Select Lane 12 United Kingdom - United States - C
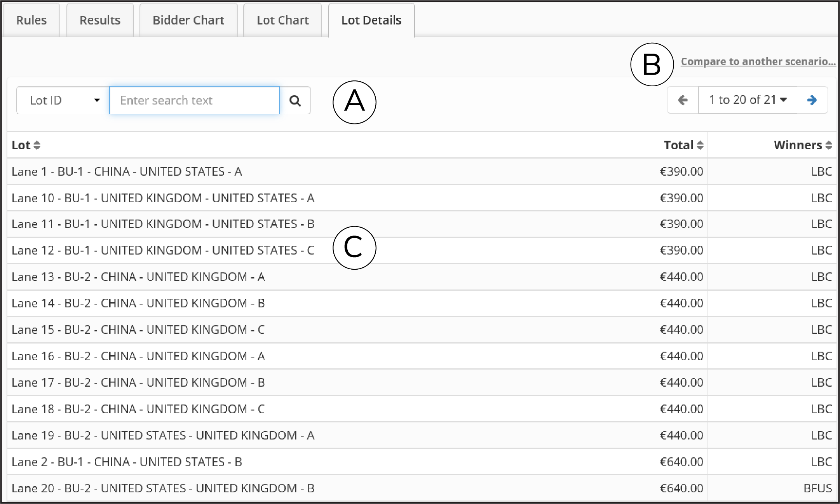This screenshot has width=840, height=504. point(422,251)
